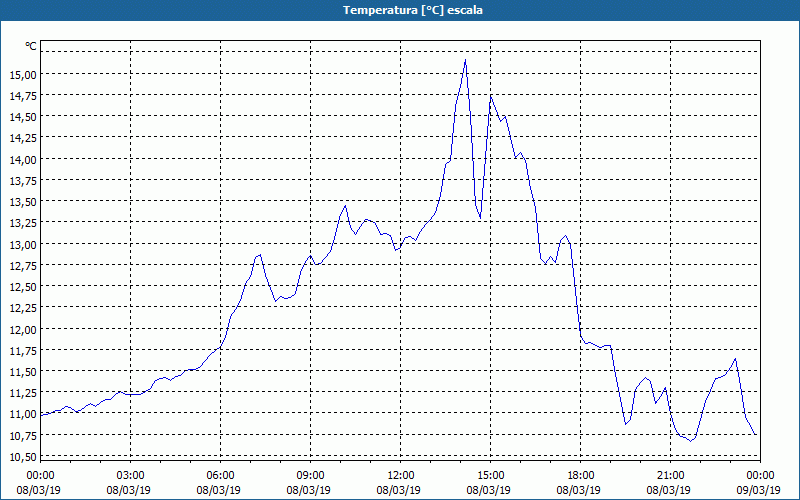Viewport: 800px width, 500px height.
Task: Click the 08/03/19 date under 12:00
Action: pyautogui.click(x=398, y=490)
